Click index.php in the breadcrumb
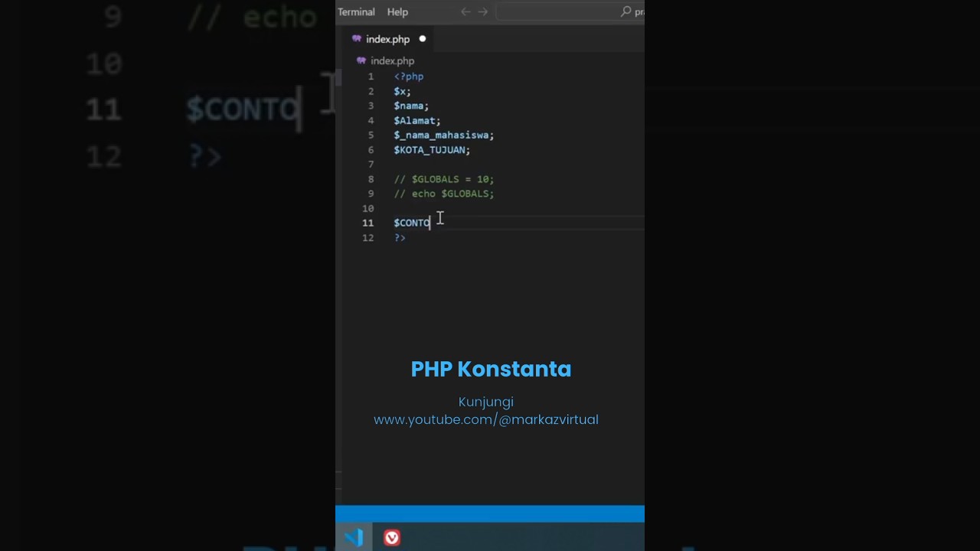The width and height of the screenshot is (980, 551). [392, 61]
